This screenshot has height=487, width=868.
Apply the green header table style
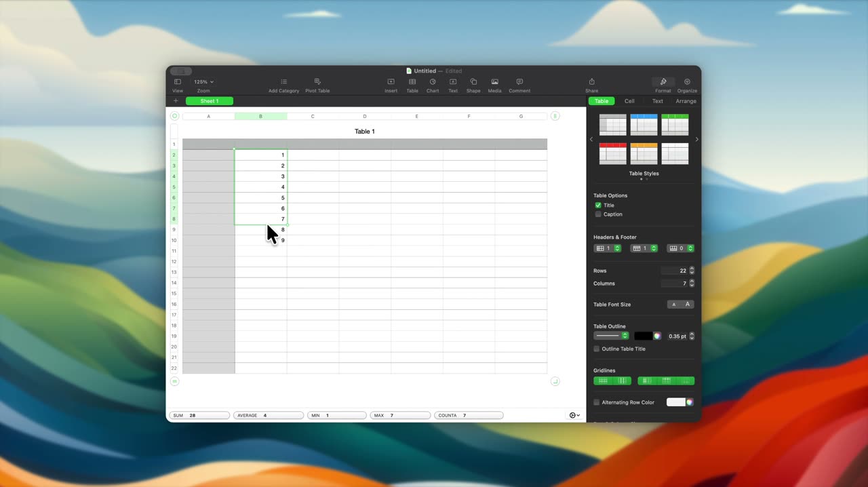pos(675,125)
